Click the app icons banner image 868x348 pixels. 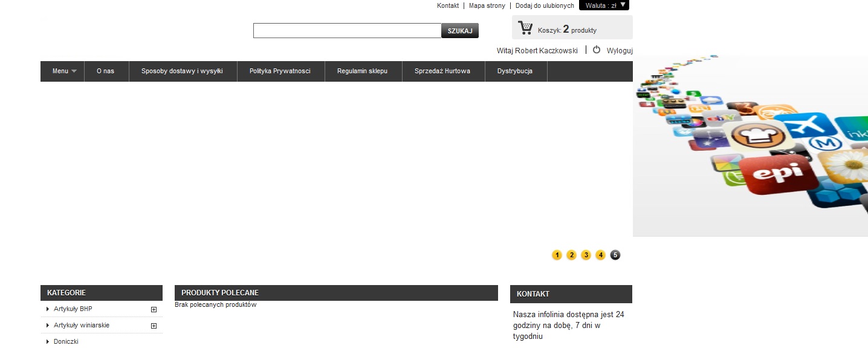[x=750, y=146]
